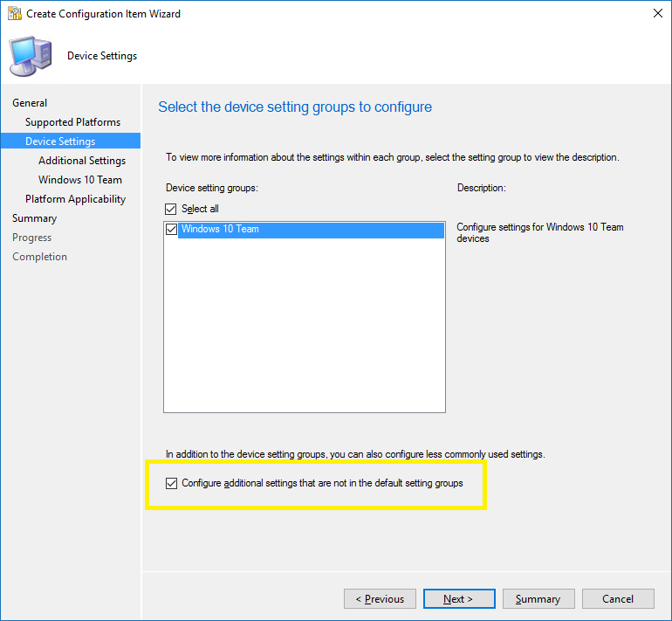Select Platform Applicability step
The height and width of the screenshot is (621, 672).
(75, 199)
